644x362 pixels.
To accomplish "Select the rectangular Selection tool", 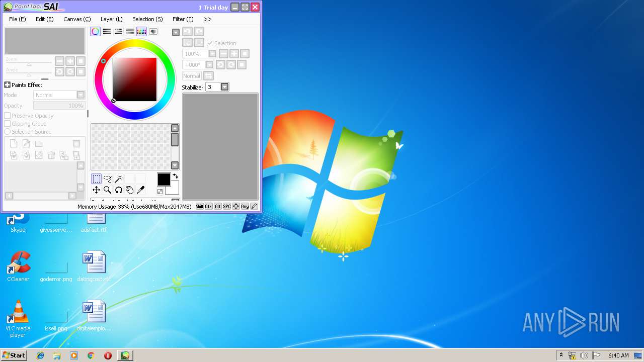I will 96,179.
